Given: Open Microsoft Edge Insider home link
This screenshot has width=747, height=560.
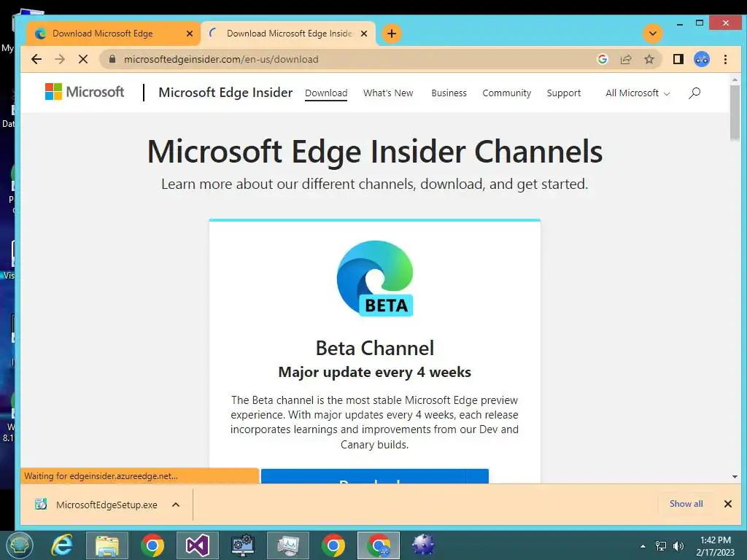Looking at the screenshot, I should point(225,93).
